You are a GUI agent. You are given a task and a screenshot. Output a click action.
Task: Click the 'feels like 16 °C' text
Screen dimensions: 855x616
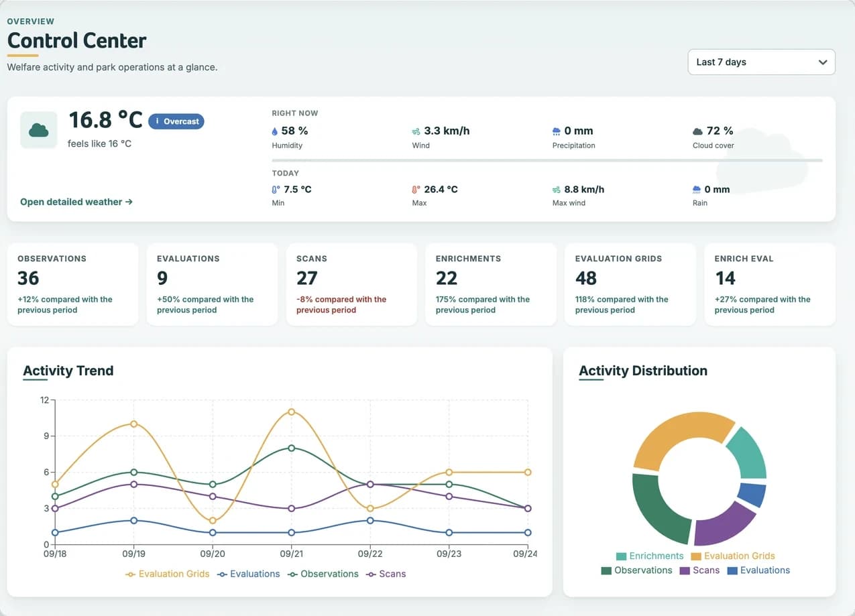click(x=100, y=143)
